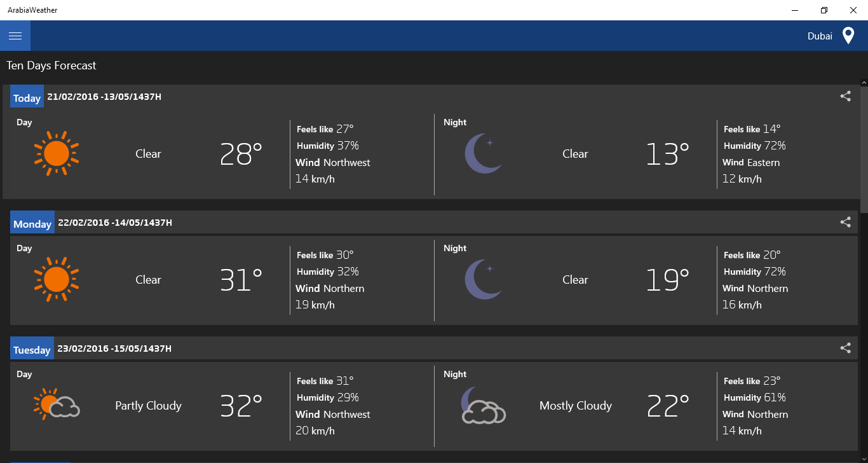
Task: Share Today's forecast
Action: click(x=845, y=96)
